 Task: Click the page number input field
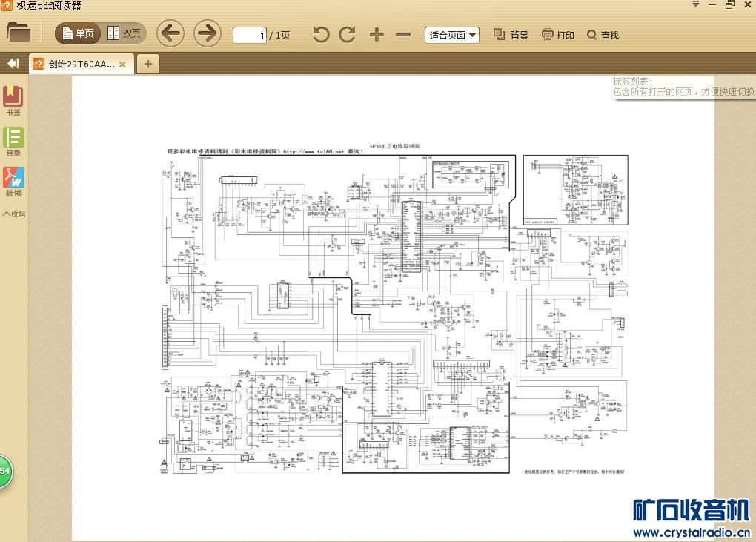[x=249, y=35]
